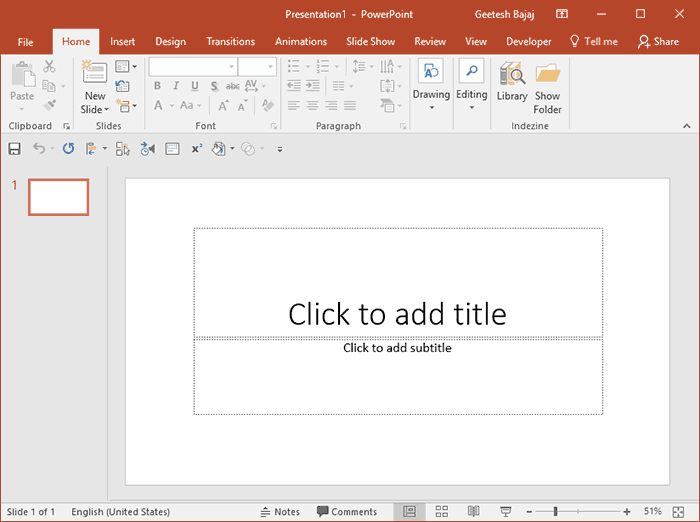Click the Undo arrow icon
The image size is (700, 522).
tap(39, 148)
